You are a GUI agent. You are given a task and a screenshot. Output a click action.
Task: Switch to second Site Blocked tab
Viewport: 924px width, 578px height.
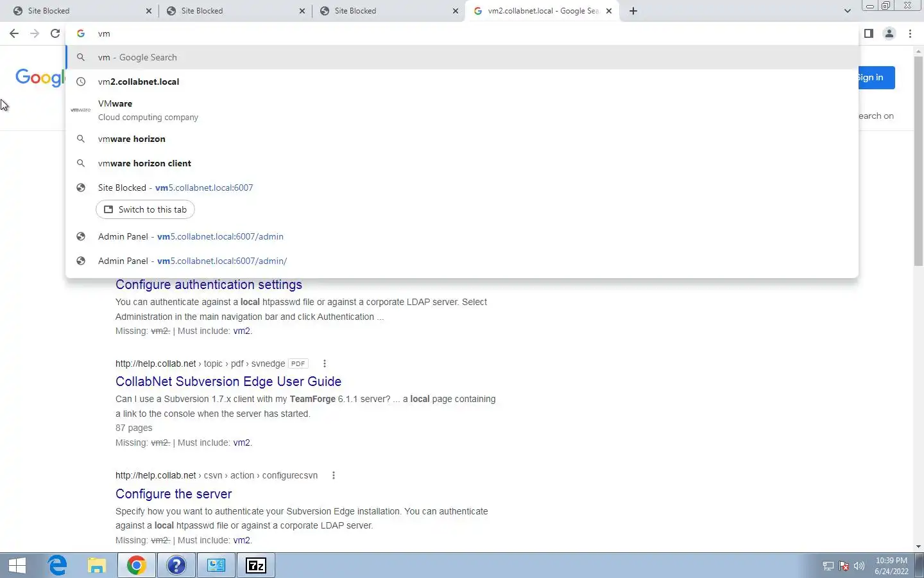coord(234,11)
